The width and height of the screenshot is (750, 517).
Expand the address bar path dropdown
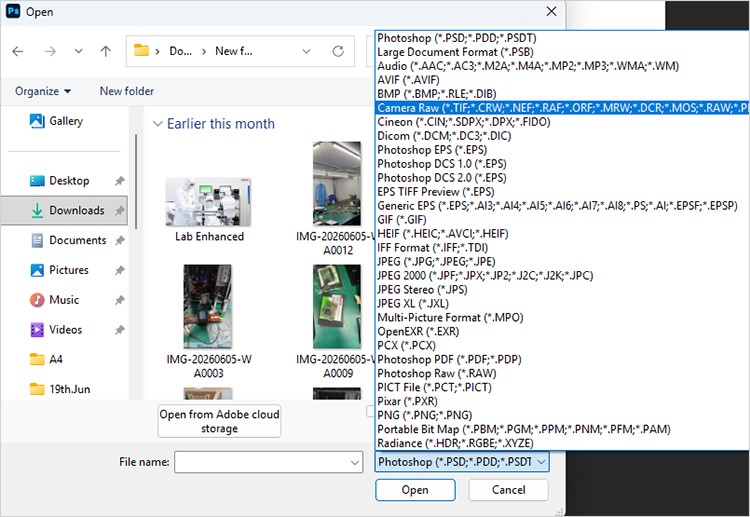[307, 51]
